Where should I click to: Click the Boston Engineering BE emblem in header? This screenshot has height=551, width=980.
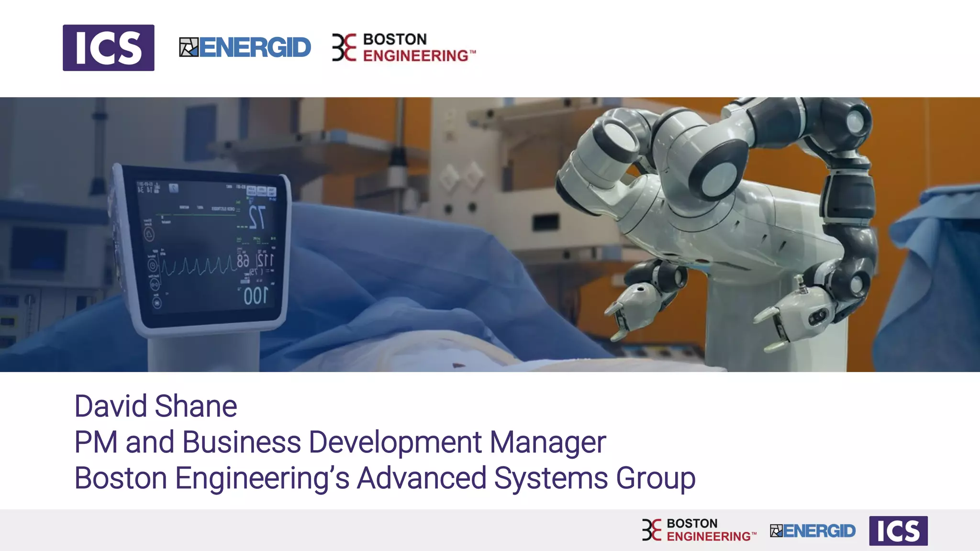pos(344,47)
